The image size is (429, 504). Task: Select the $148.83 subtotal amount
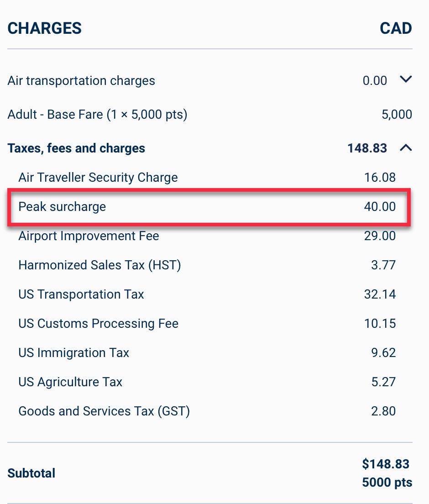(x=386, y=464)
